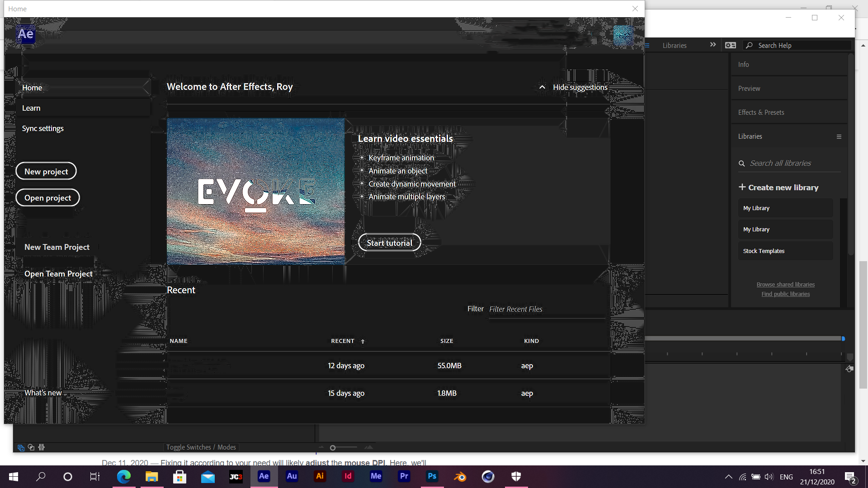Screen dimensions: 868x488
Task: Click Toggle Switches / Modes
Action: click(x=201, y=447)
